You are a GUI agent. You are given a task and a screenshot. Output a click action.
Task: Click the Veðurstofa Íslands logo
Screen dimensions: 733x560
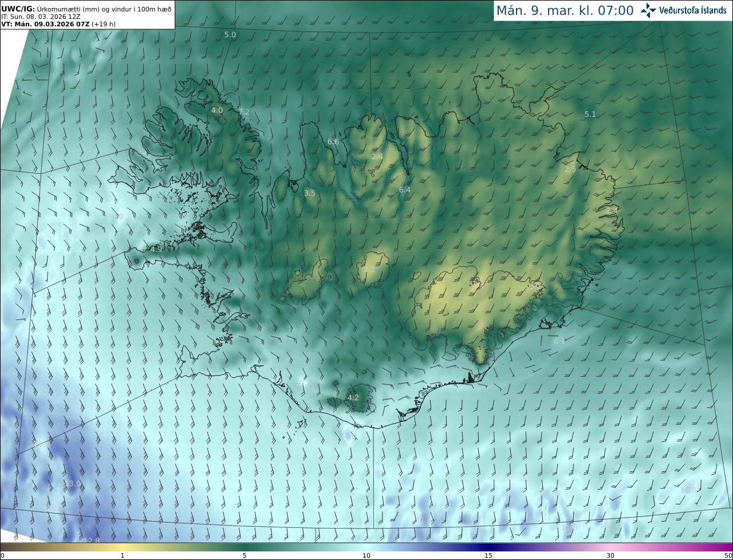(x=684, y=10)
